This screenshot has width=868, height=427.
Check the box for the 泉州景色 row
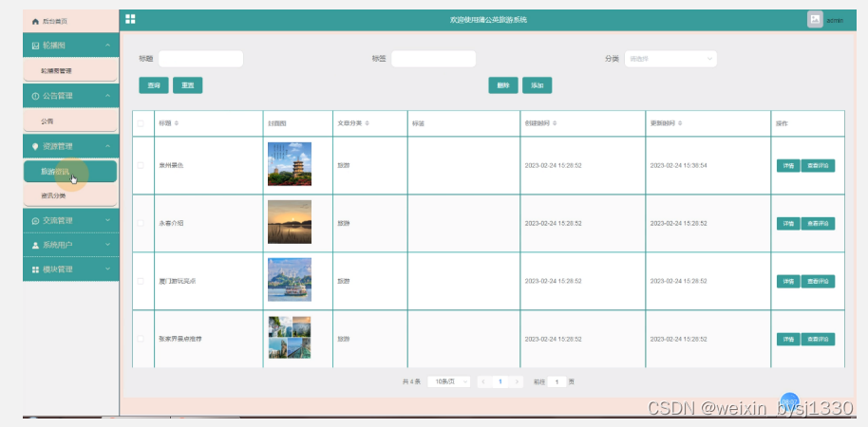click(x=140, y=165)
